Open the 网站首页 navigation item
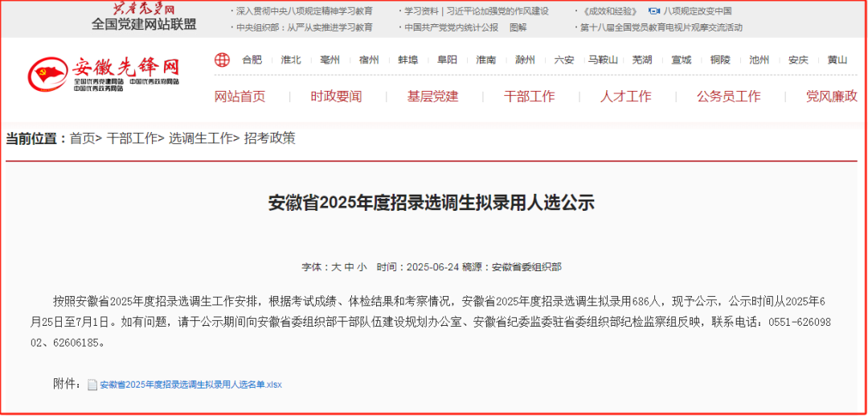 pos(240,97)
